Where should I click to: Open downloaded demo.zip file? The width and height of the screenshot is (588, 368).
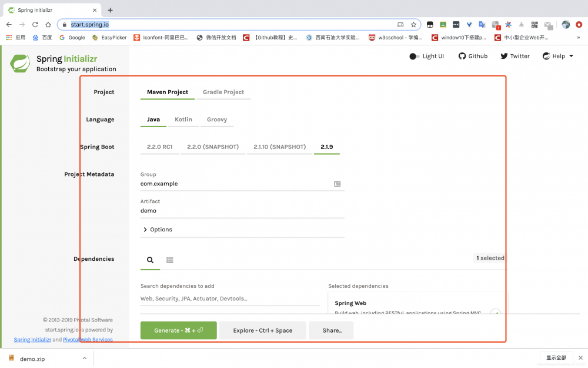(x=32, y=359)
